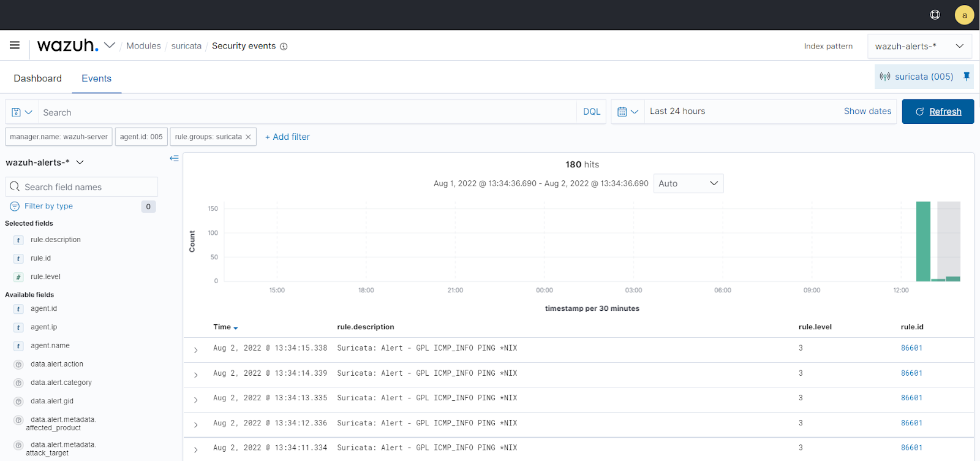Click the agent.id field type icon
This screenshot has width=980, height=461.
(18, 309)
